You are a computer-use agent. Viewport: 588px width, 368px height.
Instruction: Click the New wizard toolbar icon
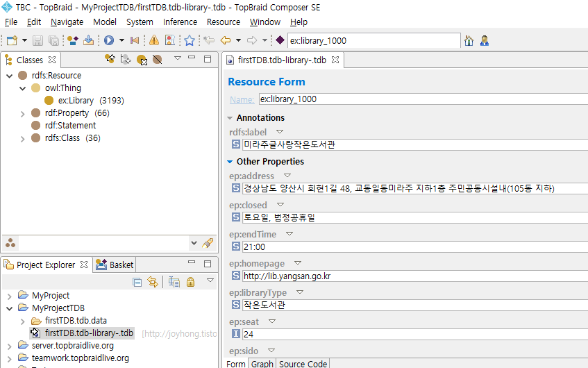[12, 40]
